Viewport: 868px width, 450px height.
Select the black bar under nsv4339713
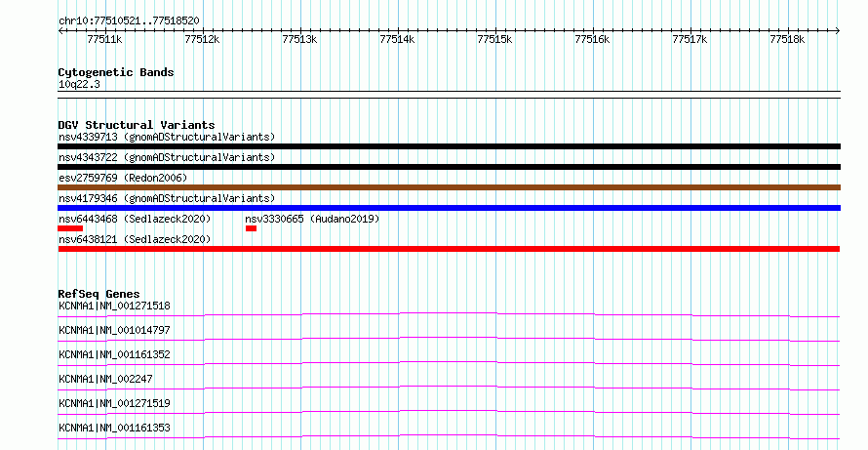tap(449, 146)
